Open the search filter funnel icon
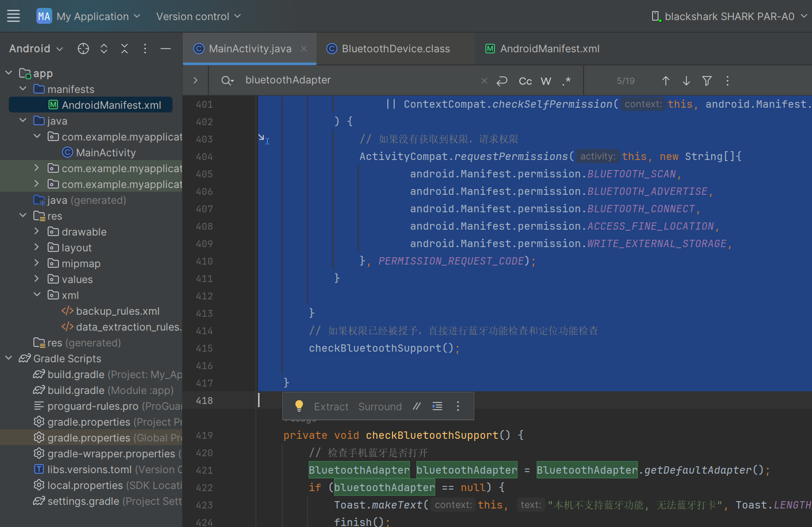 (707, 81)
